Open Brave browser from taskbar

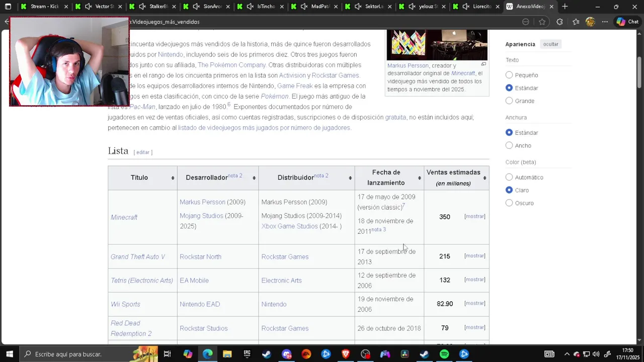coord(346,354)
